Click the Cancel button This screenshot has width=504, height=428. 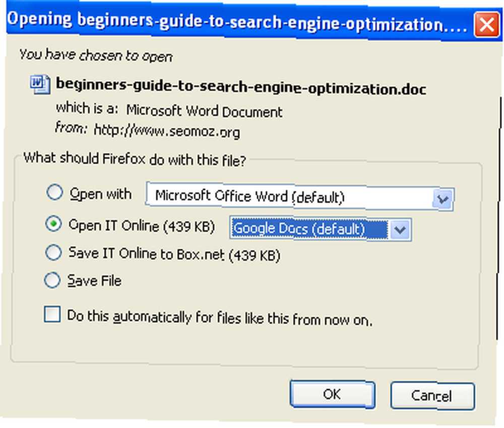(x=432, y=396)
